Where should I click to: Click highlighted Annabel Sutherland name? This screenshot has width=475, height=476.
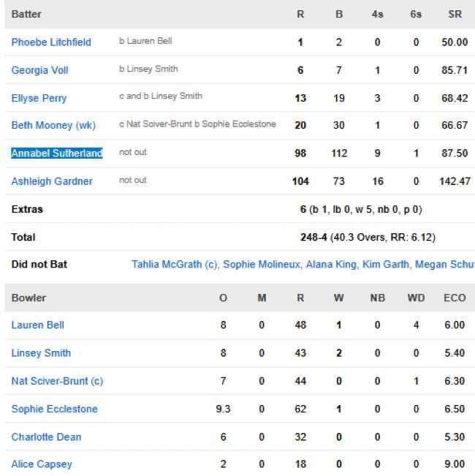tap(57, 154)
